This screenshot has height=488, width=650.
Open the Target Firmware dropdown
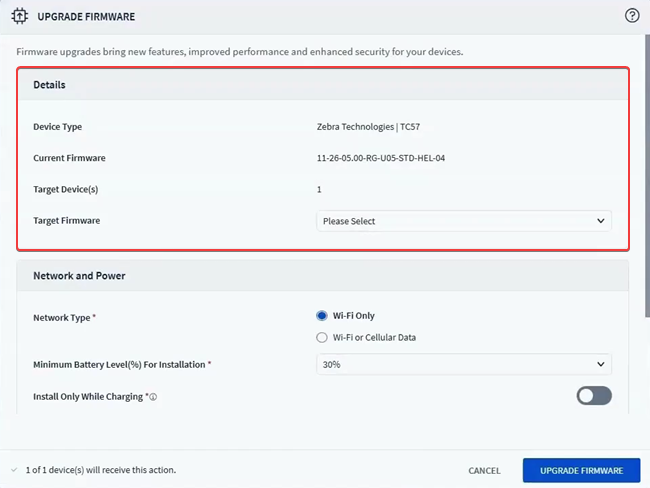463,221
